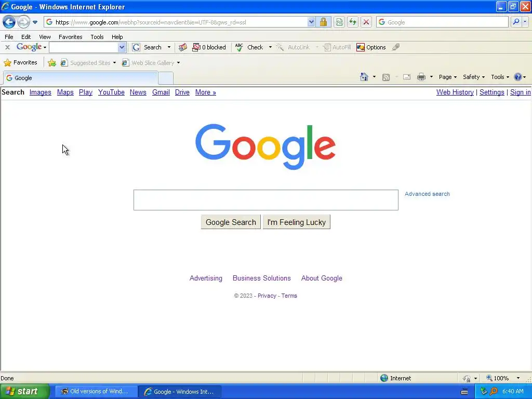Screen dimensions: 532x399
Task: Click the Print icon
Action: coord(421,77)
